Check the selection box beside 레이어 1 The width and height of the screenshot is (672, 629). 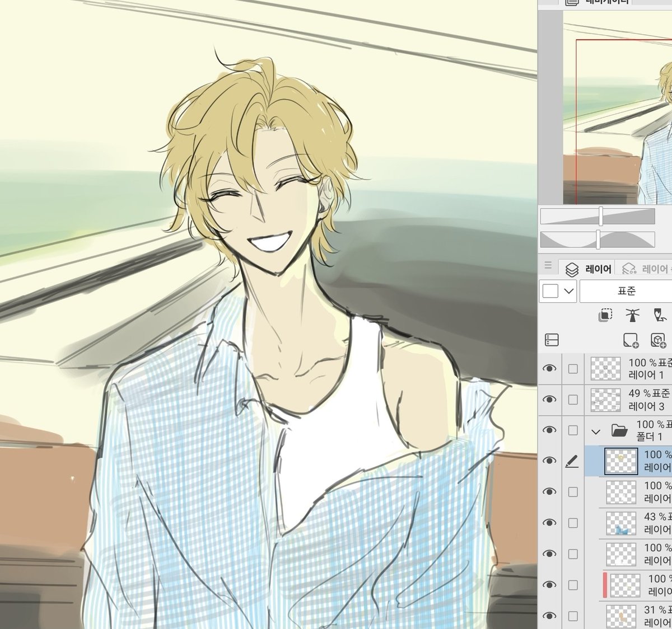click(572, 369)
